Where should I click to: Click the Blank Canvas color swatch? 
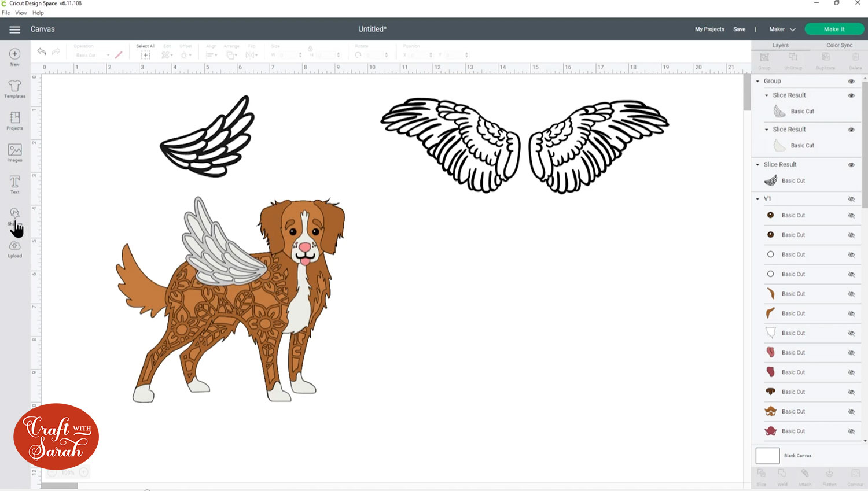pos(767,456)
